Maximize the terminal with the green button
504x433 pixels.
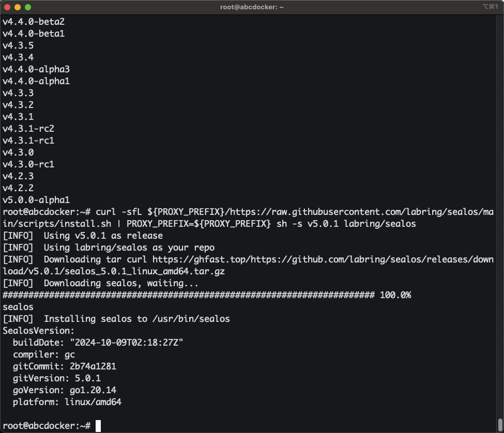(x=28, y=7)
